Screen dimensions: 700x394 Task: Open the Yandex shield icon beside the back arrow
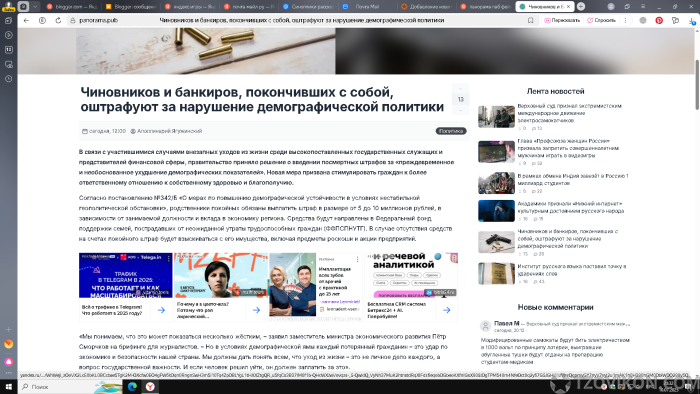[x=42, y=21]
